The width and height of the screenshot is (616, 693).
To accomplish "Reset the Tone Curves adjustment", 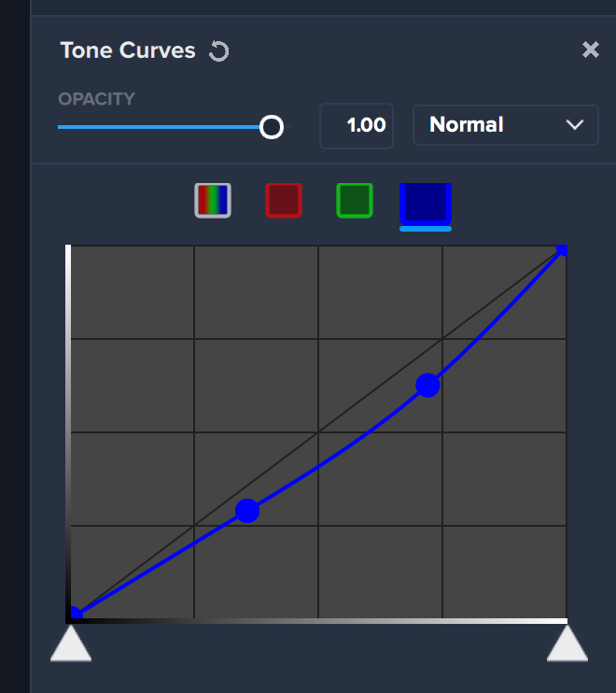I will point(219,50).
